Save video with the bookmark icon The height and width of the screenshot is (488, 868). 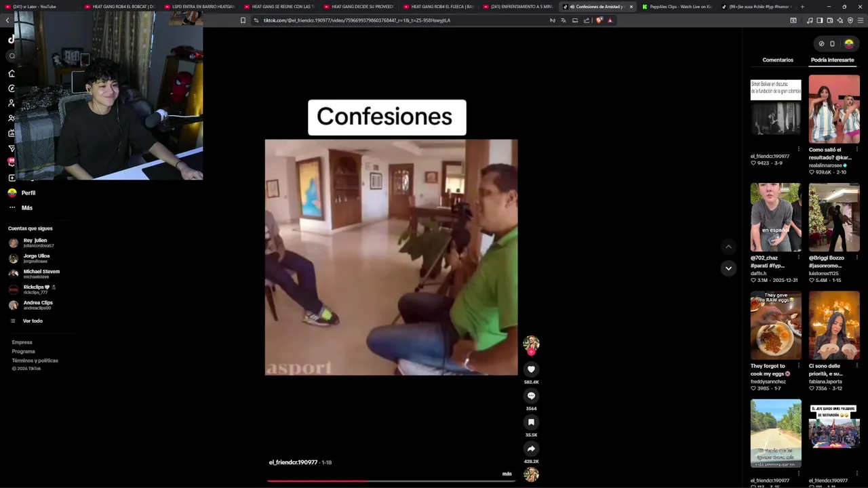[531, 422]
